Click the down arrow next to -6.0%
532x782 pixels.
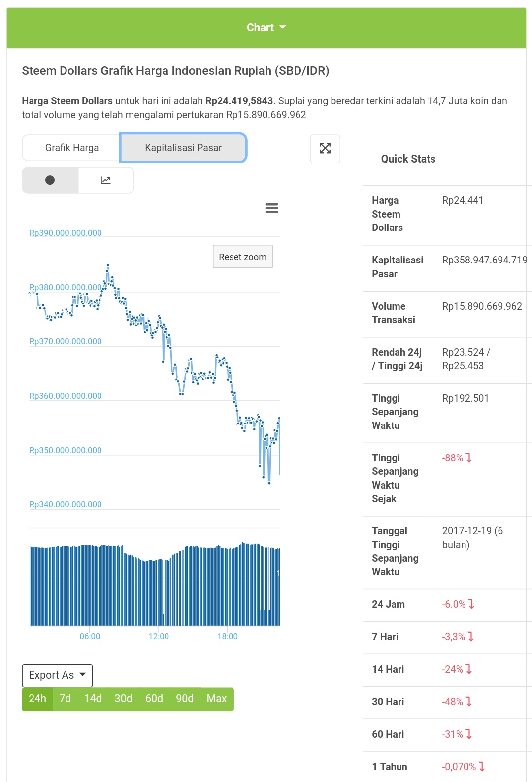pos(471,604)
